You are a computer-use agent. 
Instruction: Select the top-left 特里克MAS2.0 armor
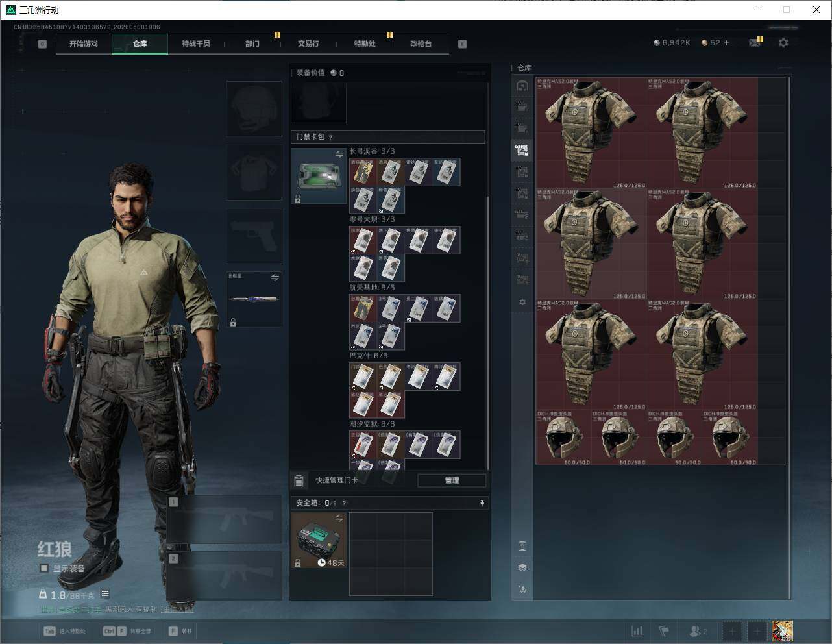click(591, 133)
